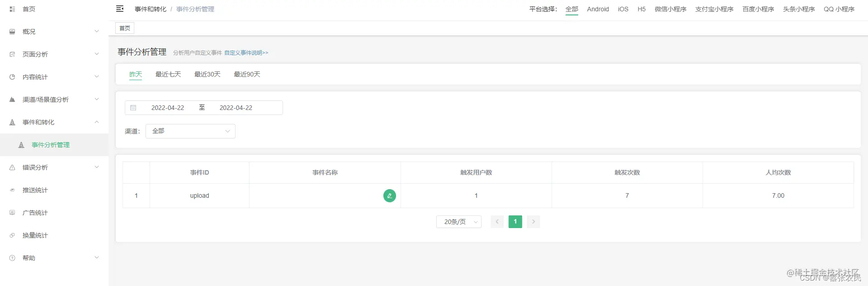Open the 20条/页 page size dropdown
Image resolution: width=868 pixels, height=286 pixels.
pyautogui.click(x=459, y=222)
